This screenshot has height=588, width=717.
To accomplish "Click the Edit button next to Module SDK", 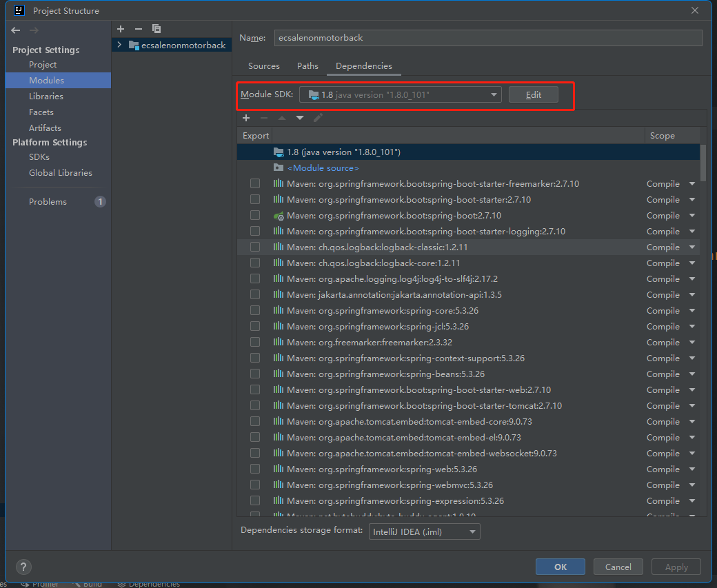I will (534, 94).
